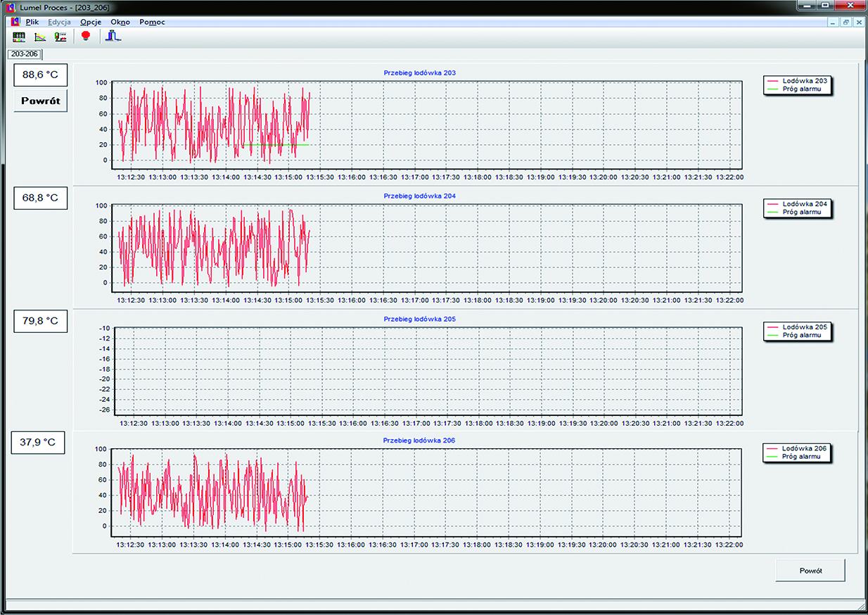Click the 37,9 °C temperature readout
The height and width of the screenshot is (615, 868).
(39, 443)
